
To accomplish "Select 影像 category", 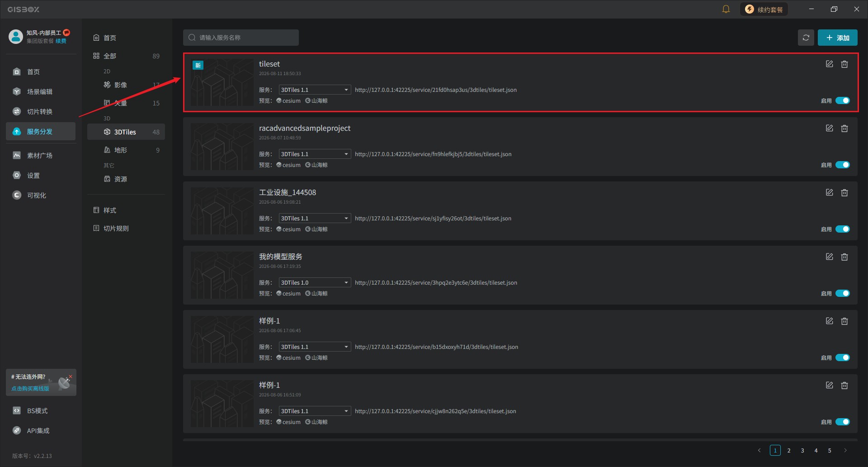I will pos(126,85).
